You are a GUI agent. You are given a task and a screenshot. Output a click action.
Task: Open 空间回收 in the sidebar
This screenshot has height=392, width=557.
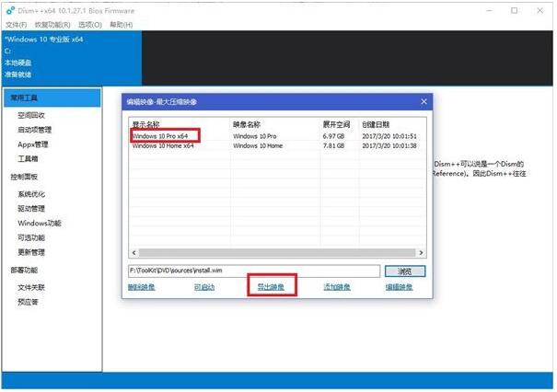pyautogui.click(x=31, y=115)
